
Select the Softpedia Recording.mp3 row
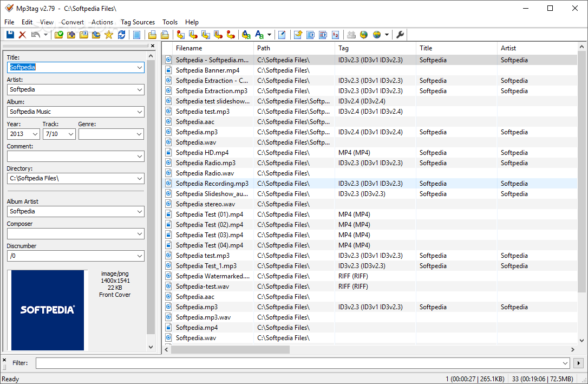click(370, 184)
